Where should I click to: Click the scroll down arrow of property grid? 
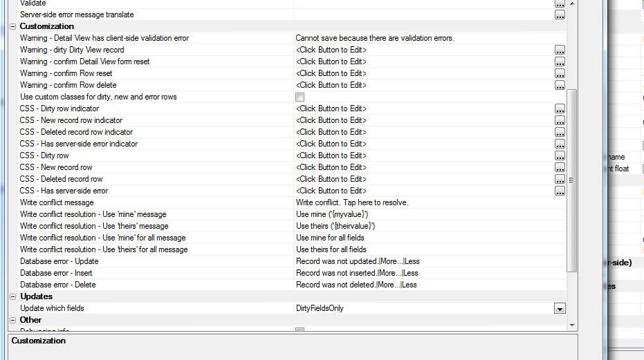[571, 325]
